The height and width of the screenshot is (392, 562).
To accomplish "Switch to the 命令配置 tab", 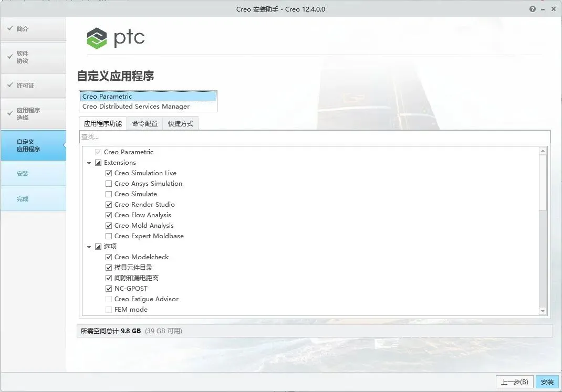I will click(x=145, y=123).
